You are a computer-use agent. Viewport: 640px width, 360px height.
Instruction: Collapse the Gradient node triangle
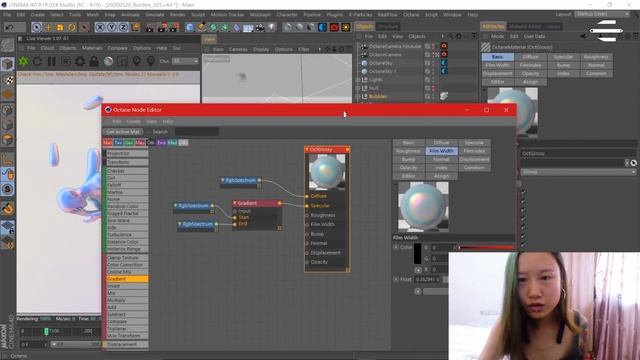[x=235, y=203]
